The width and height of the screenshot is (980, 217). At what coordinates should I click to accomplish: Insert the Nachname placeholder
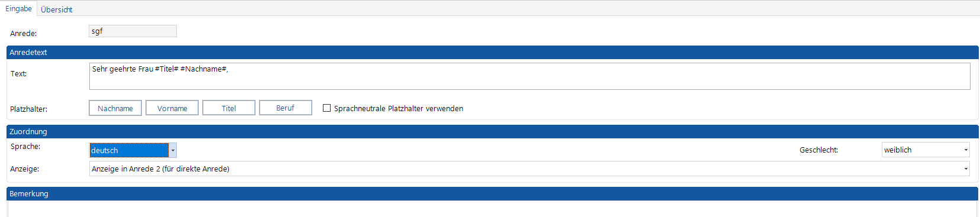click(115, 108)
